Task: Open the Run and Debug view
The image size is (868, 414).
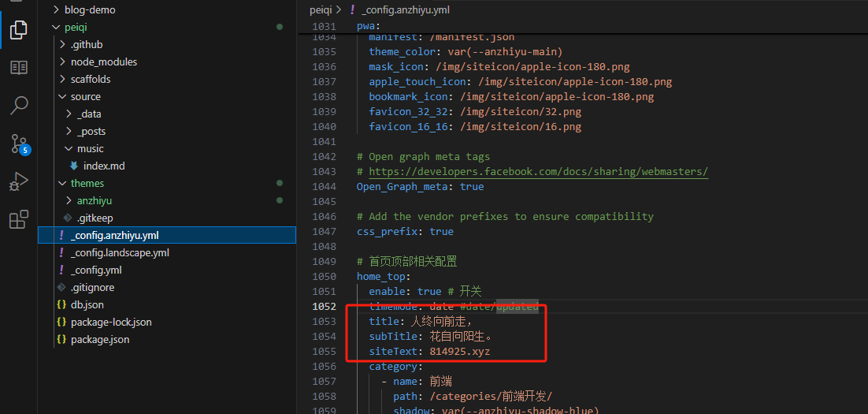Action: coord(19,182)
